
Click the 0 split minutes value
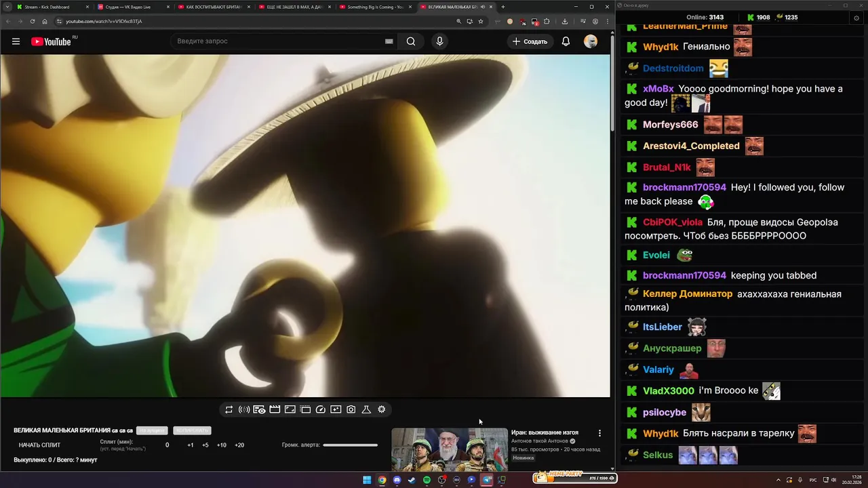(167, 445)
